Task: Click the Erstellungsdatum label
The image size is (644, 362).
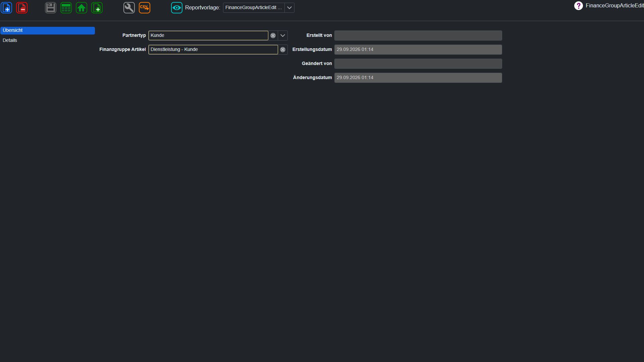Action: coord(312,49)
